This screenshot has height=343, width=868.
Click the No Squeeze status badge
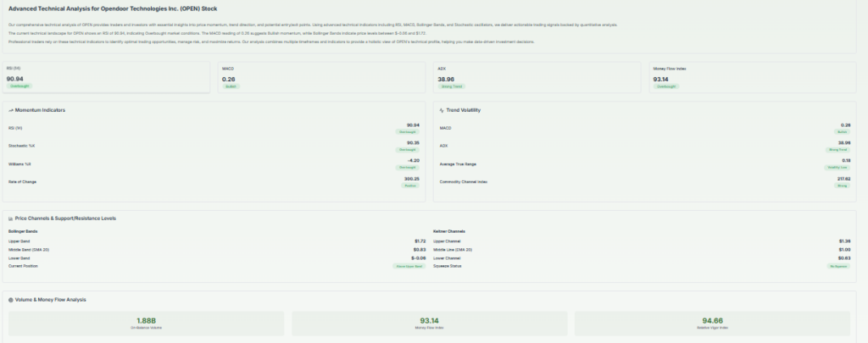(838, 266)
